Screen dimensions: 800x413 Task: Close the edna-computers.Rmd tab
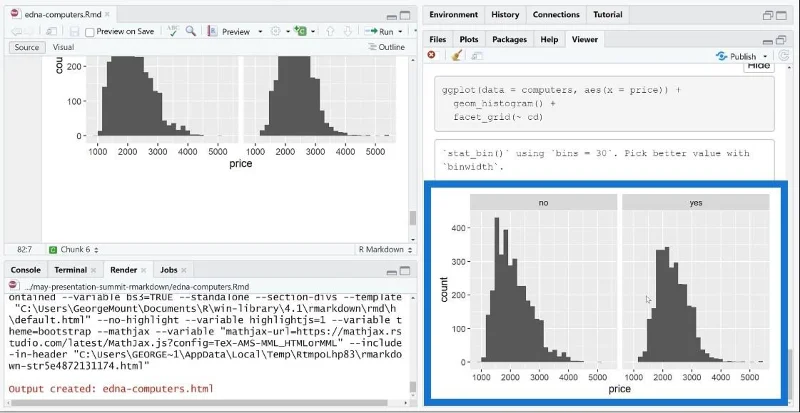tap(107, 14)
